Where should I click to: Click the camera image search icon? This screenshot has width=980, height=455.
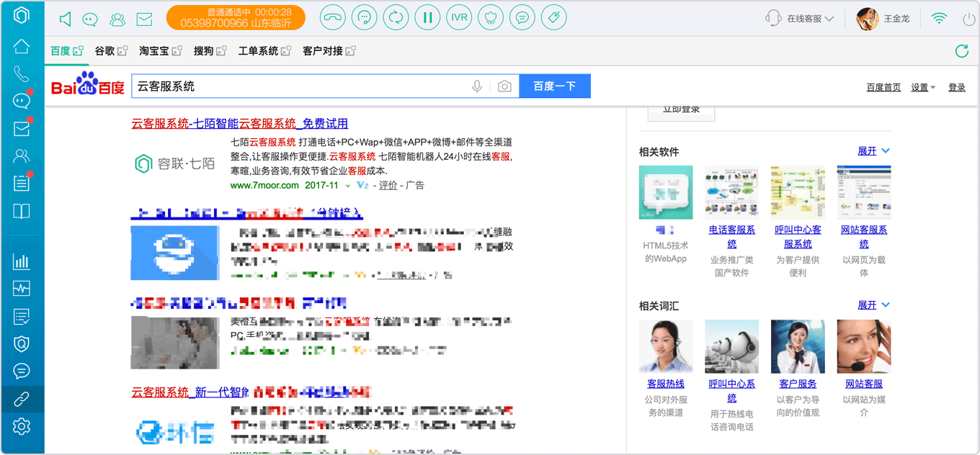(x=504, y=86)
